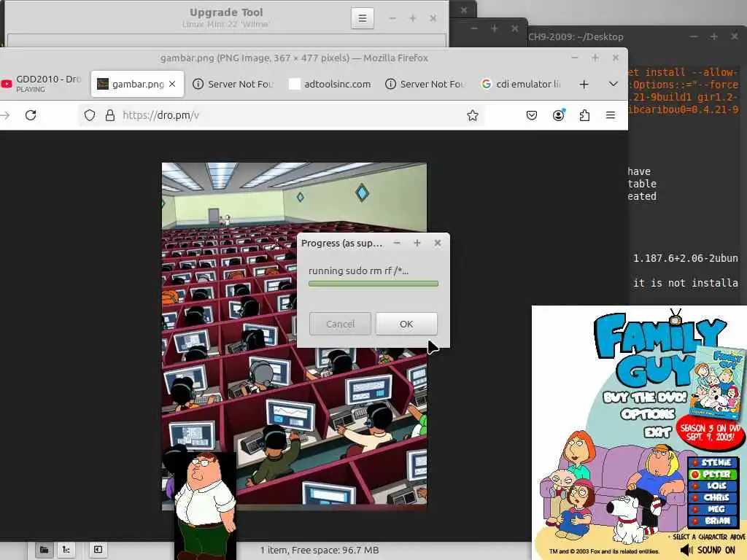Switch to the adtoolsinc.com tab
The height and width of the screenshot is (560, 747).
(x=330, y=84)
